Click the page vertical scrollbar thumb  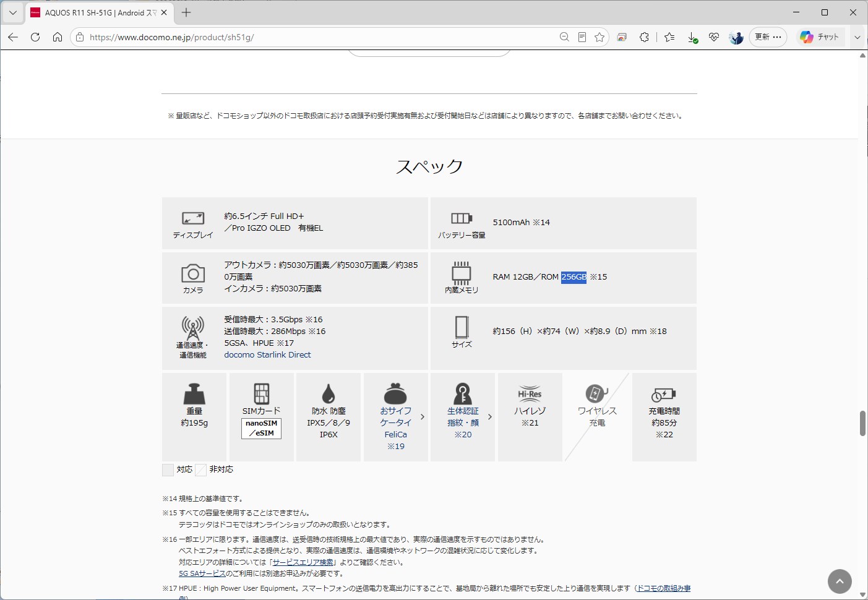[862, 423]
